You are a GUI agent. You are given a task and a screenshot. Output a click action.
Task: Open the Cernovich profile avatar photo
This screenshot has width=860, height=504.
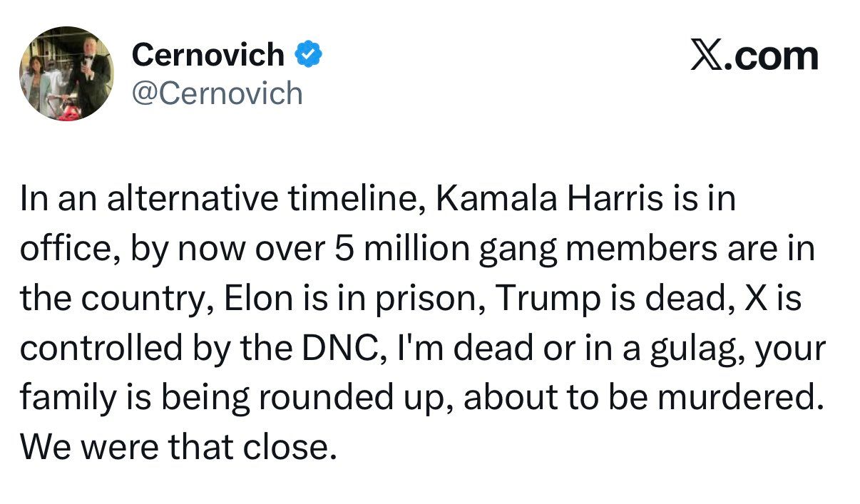pyautogui.click(x=66, y=74)
